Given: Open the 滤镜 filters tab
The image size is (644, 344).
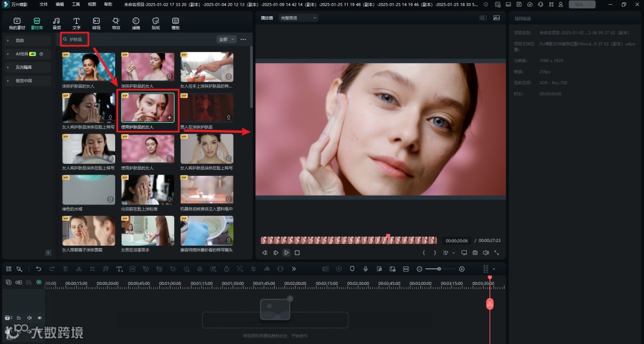Looking at the screenshot, I should (x=135, y=24).
